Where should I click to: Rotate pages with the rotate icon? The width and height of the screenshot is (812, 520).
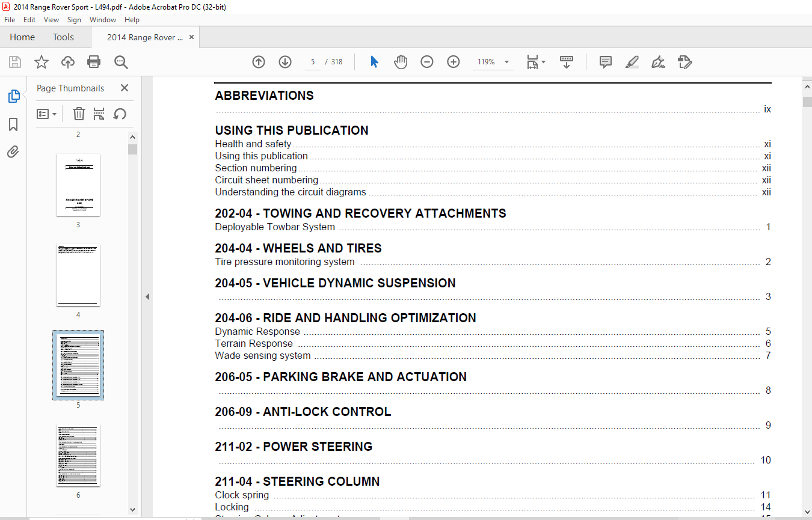click(120, 114)
